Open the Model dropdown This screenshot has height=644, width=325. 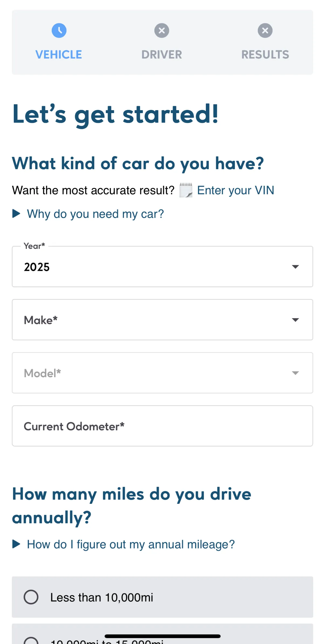(x=162, y=373)
